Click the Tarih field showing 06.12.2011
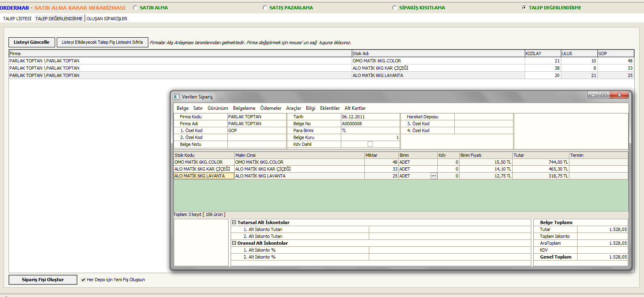 tap(370, 117)
